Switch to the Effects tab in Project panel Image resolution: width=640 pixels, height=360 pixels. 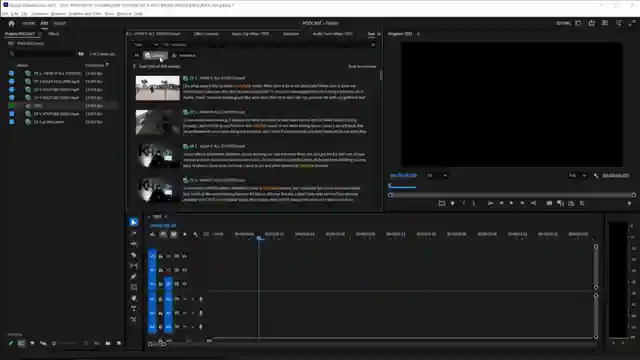54,34
